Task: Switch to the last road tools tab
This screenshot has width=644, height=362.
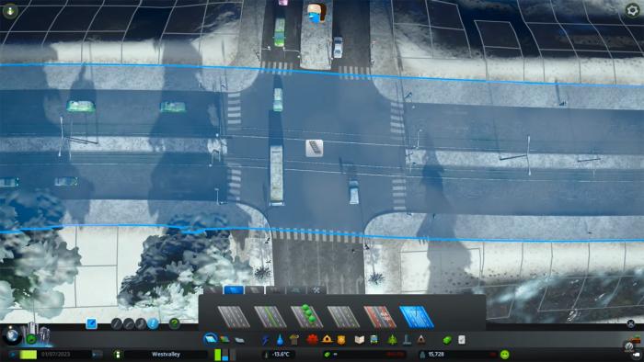Action: (316, 289)
